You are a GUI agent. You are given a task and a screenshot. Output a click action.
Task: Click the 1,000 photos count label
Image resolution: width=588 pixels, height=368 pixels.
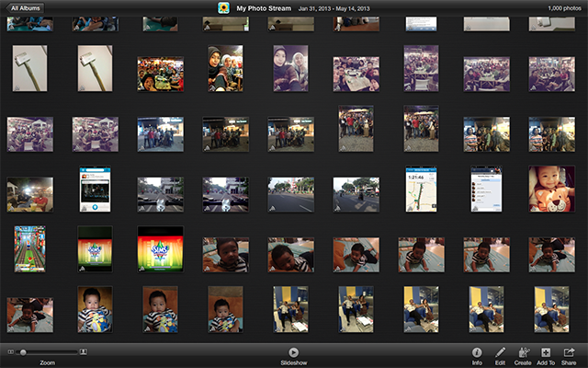coord(564,8)
